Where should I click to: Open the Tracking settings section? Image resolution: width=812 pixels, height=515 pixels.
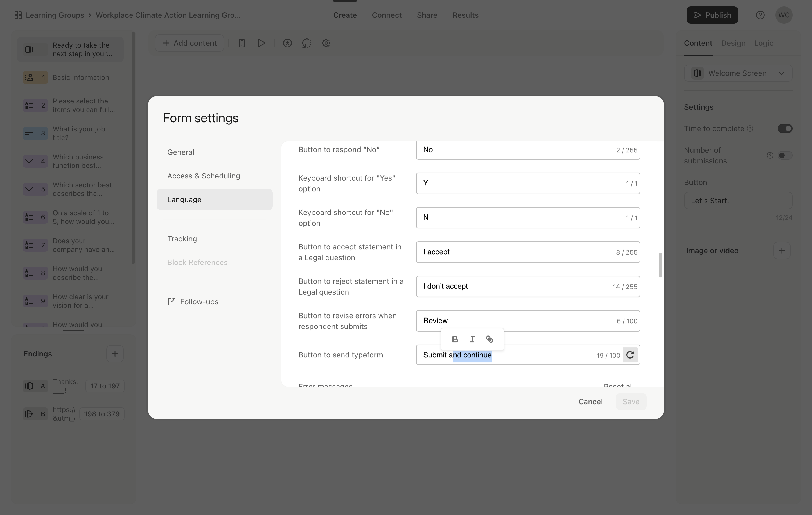tap(214, 239)
